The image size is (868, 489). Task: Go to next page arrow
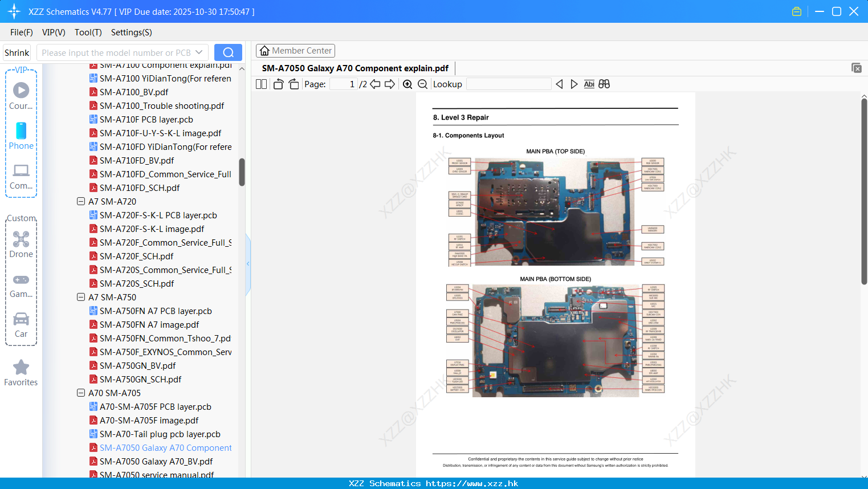[390, 84]
